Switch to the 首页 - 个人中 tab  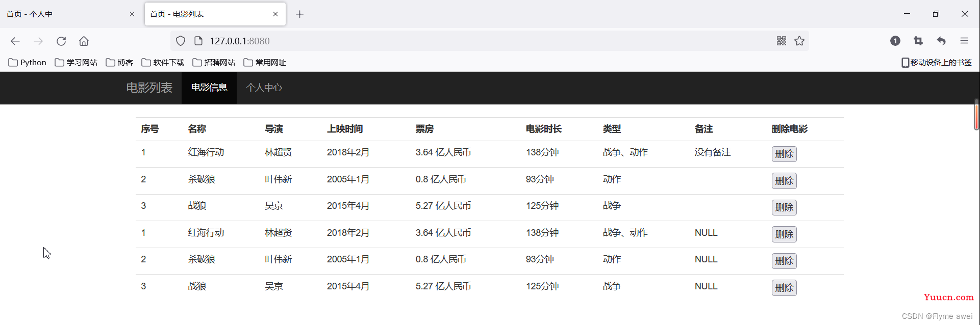(70, 14)
